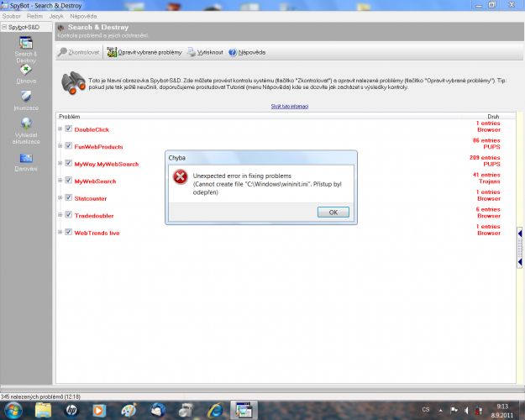Click the SpyBot taskbar window button
525x420 pixels.
[244, 410]
